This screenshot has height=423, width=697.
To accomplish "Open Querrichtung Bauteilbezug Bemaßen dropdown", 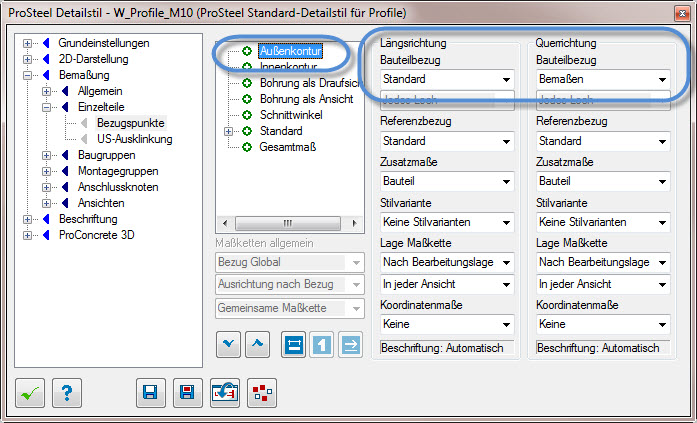I will [x=603, y=80].
